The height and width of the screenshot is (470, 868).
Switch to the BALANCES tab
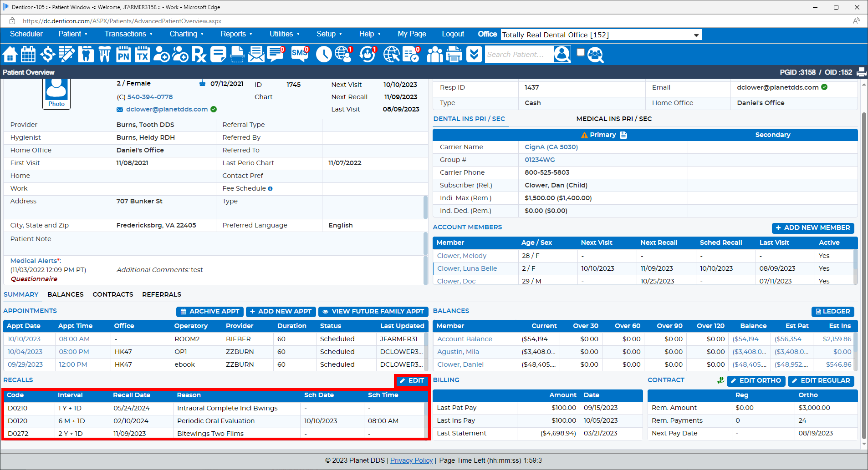click(66, 294)
